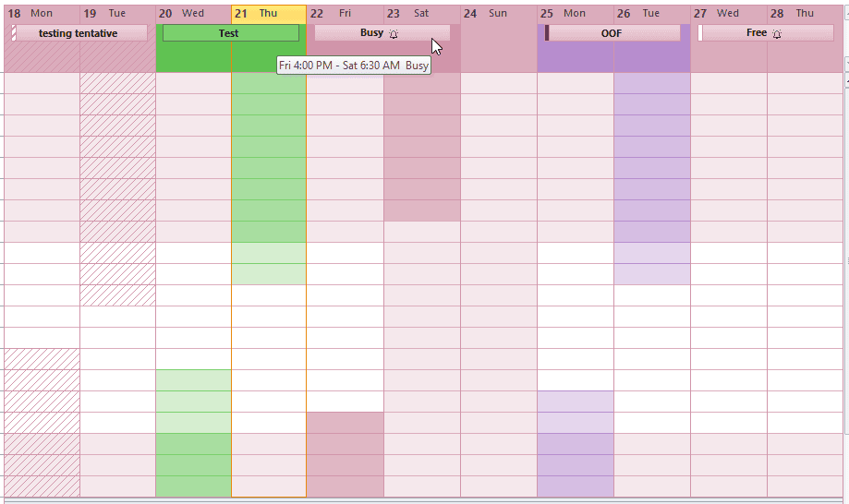Click the hatched tentative status strip on testing tentative
849x504 pixels.
tap(14, 33)
